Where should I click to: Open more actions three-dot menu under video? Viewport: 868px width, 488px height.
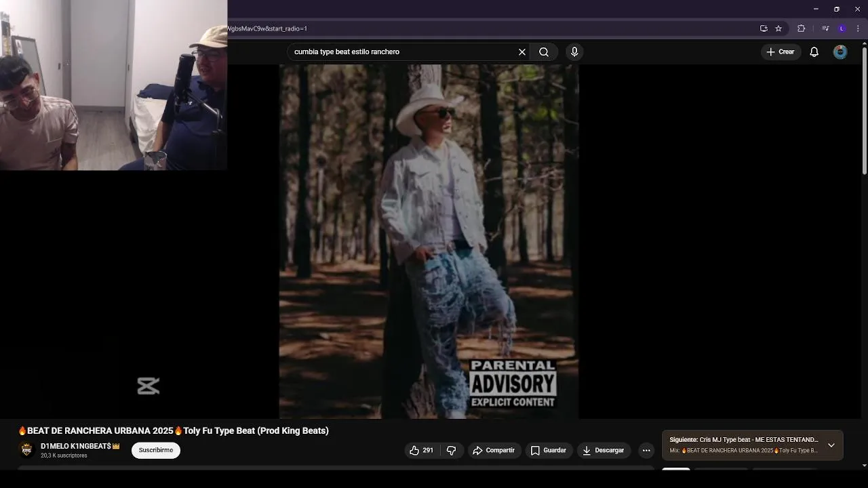(x=646, y=450)
